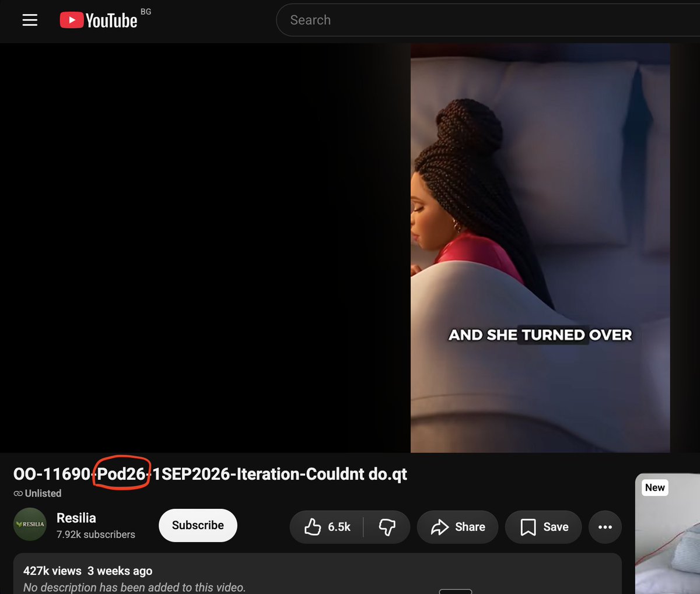Open the Resilia channel name link

76,518
